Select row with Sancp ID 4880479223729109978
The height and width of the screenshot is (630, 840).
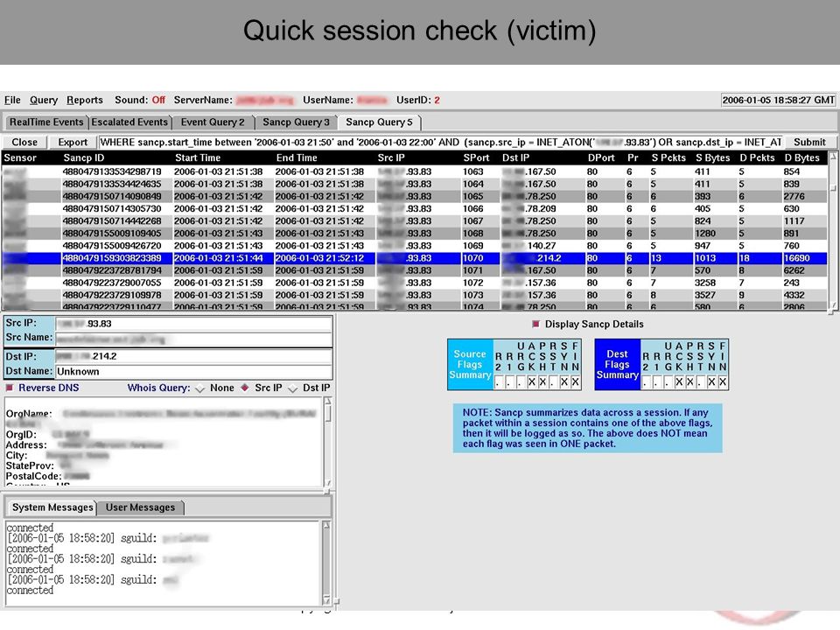click(414, 295)
